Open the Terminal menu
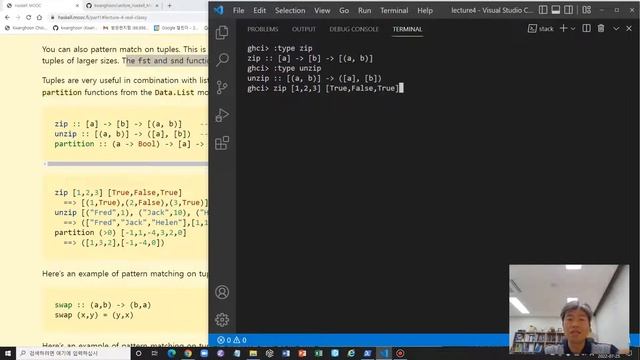This screenshot has width=640, height=360. coord(394,11)
